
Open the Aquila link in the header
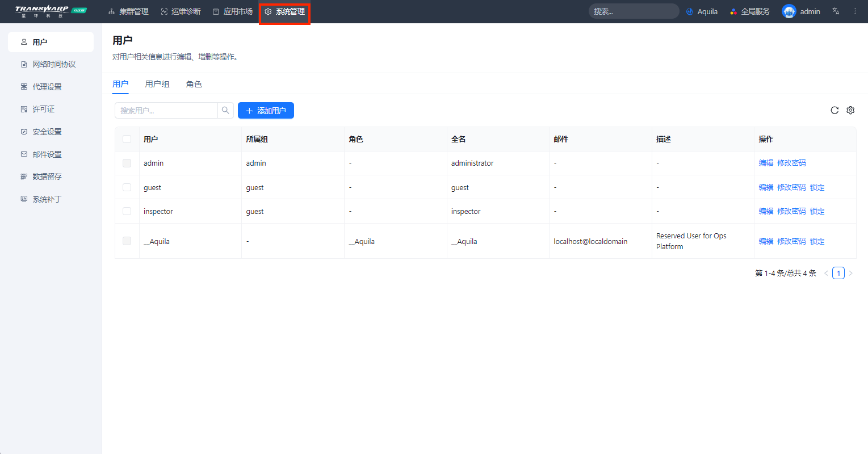702,11
